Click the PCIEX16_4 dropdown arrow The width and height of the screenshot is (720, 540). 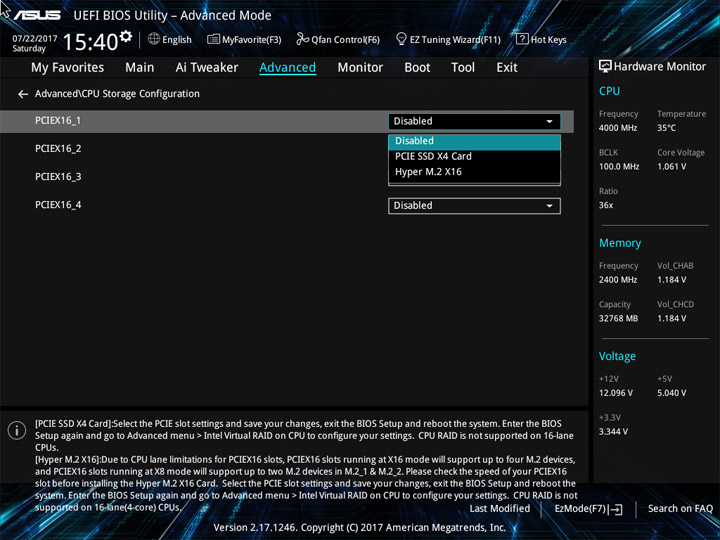(549, 206)
